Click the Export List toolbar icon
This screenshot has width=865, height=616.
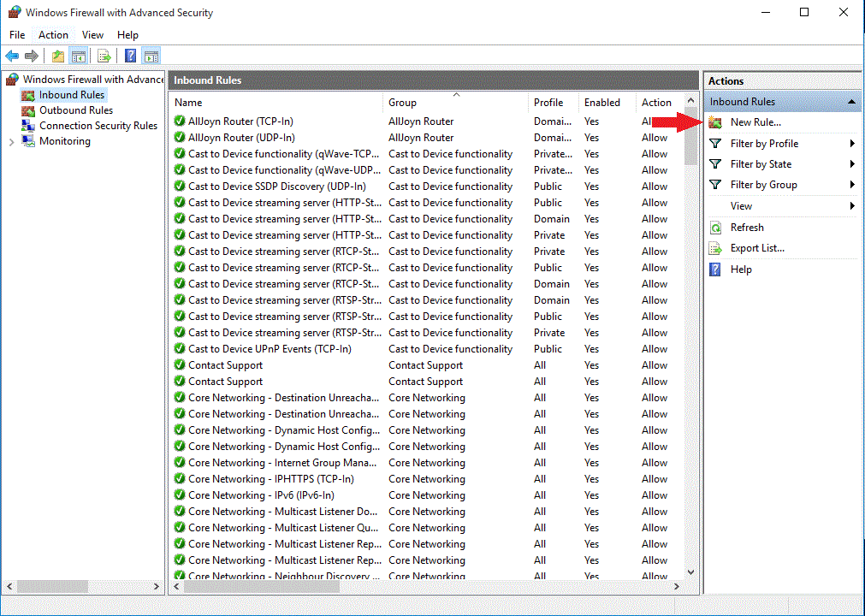(x=104, y=56)
